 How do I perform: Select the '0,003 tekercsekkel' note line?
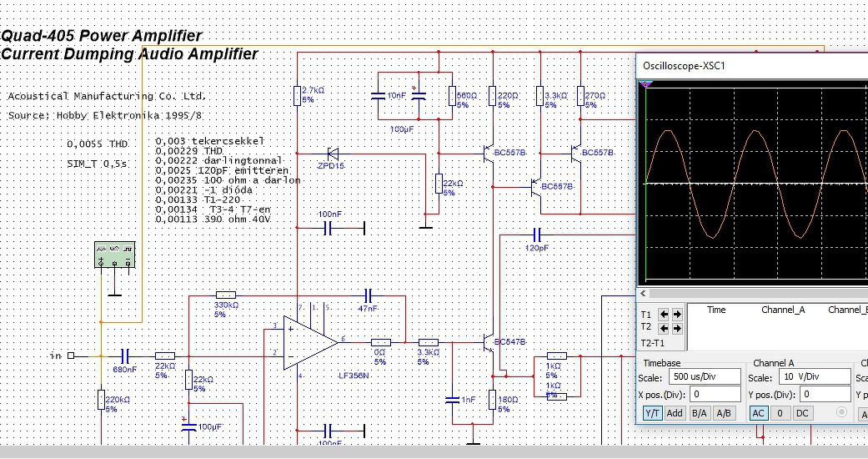[210, 141]
